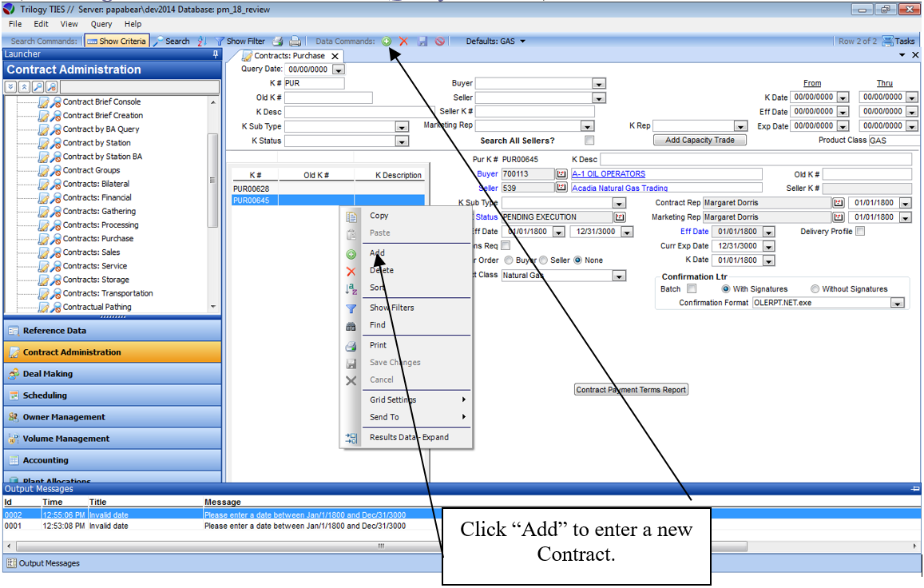This screenshot has height=588, width=924.
Task: Select the Without Signatures radio button
Action: coord(815,289)
